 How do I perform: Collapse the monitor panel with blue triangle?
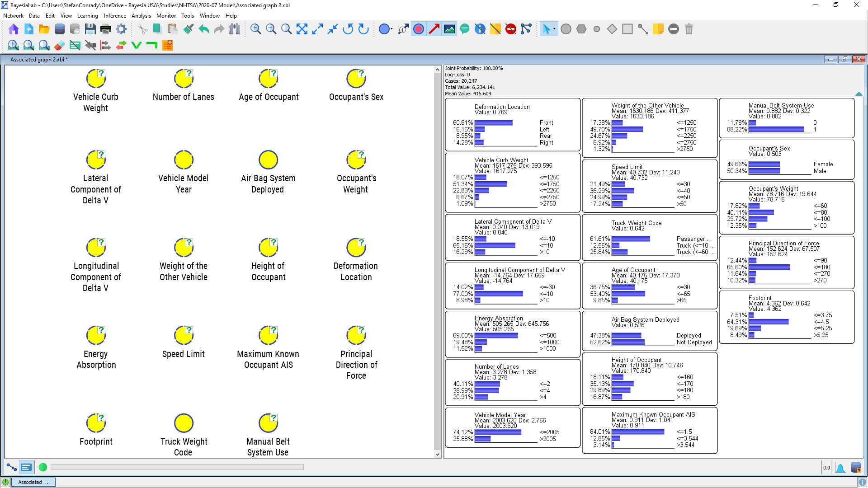click(x=859, y=94)
